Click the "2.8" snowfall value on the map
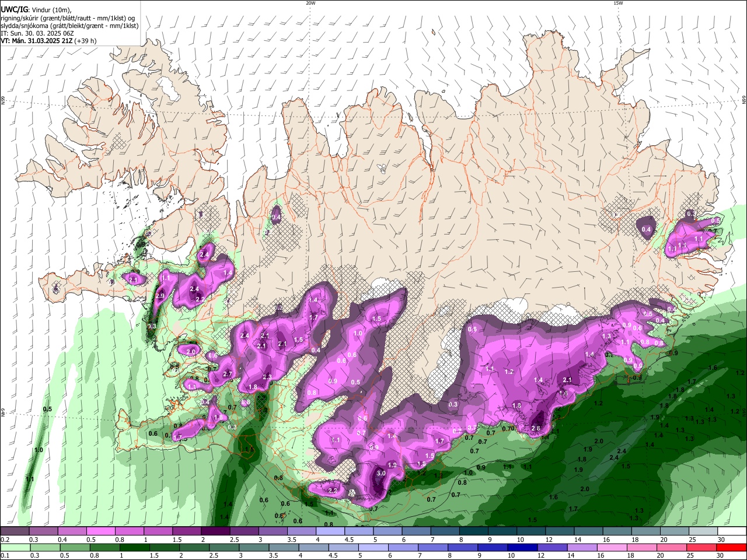Image resolution: width=747 pixels, height=560 pixels. tap(536, 428)
